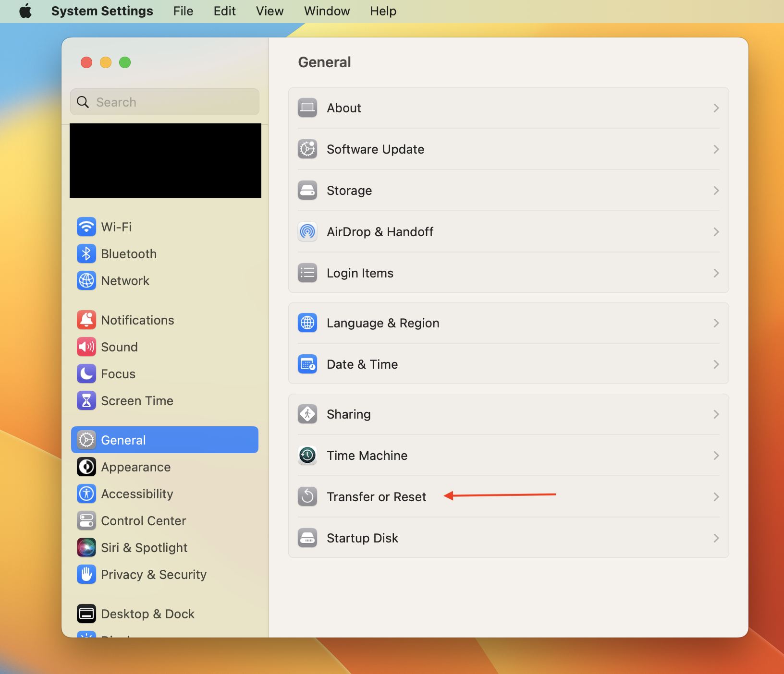Expand the Language & Region chevron

[716, 323]
